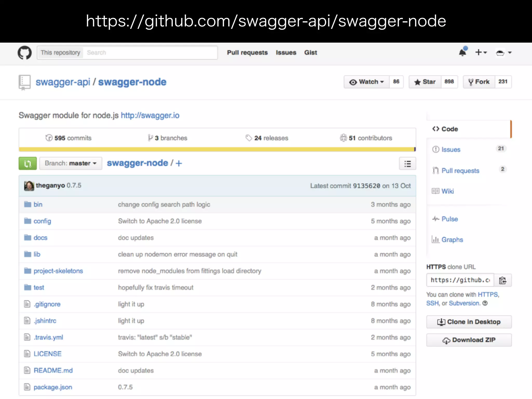
Task: Focus the repository search field
Action: click(150, 53)
